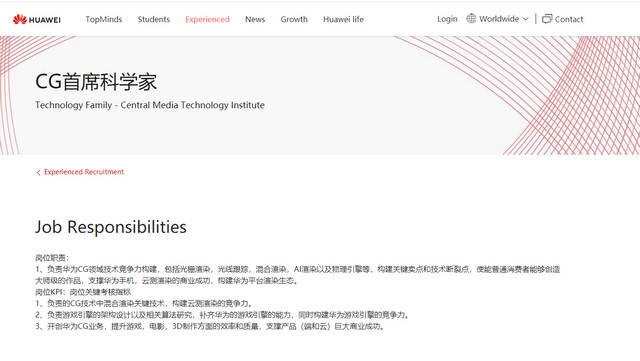640x361 pixels.
Task: Navigate to Growth
Action: pyautogui.click(x=294, y=19)
